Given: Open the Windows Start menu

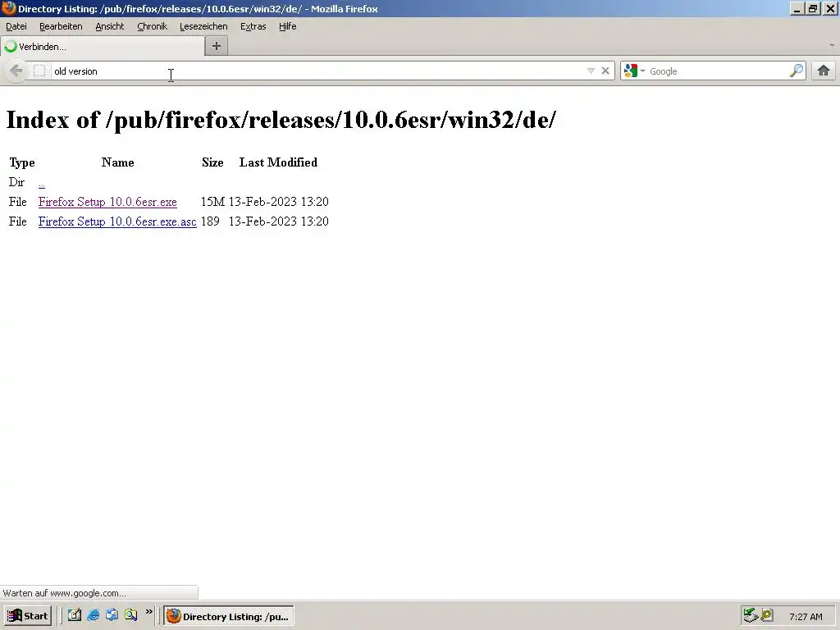Looking at the screenshot, I should 27,615.
